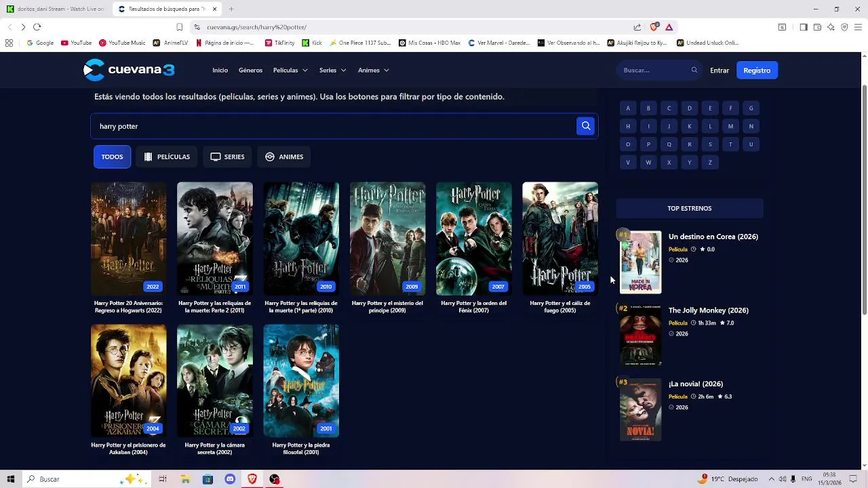Screen dimensions: 868x488
Task: Expand the Animes dropdown menu
Action: point(374,70)
